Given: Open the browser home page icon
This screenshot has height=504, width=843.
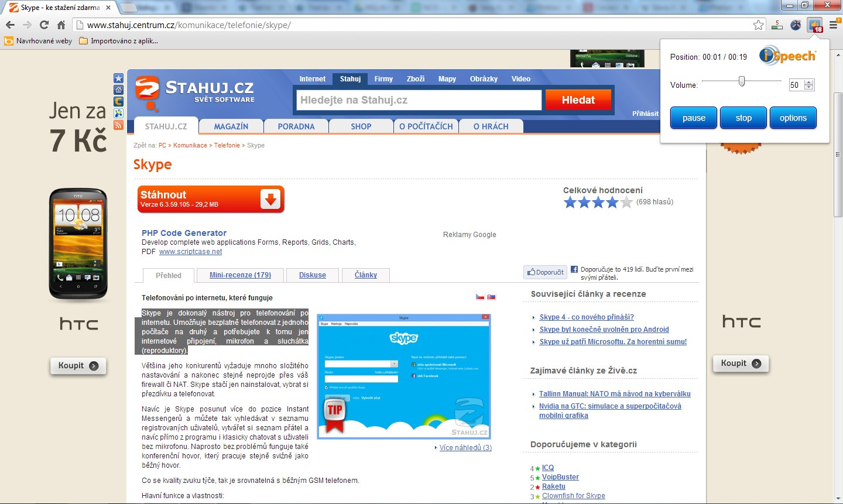Looking at the screenshot, I should pos(61,25).
